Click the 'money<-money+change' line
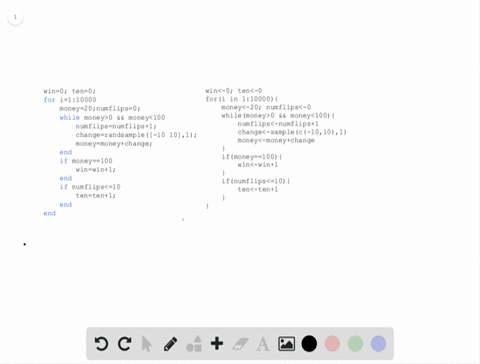This screenshot has height=364, width=480. 276,140
